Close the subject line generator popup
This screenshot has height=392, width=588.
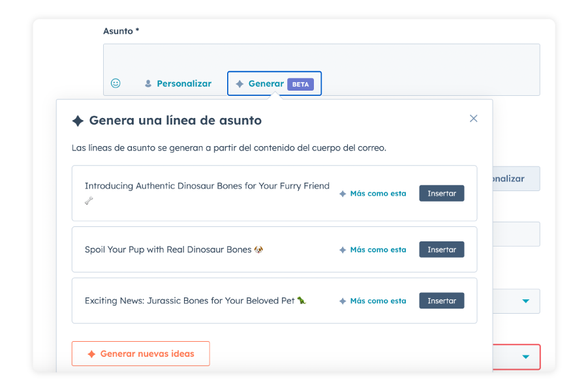(x=473, y=118)
